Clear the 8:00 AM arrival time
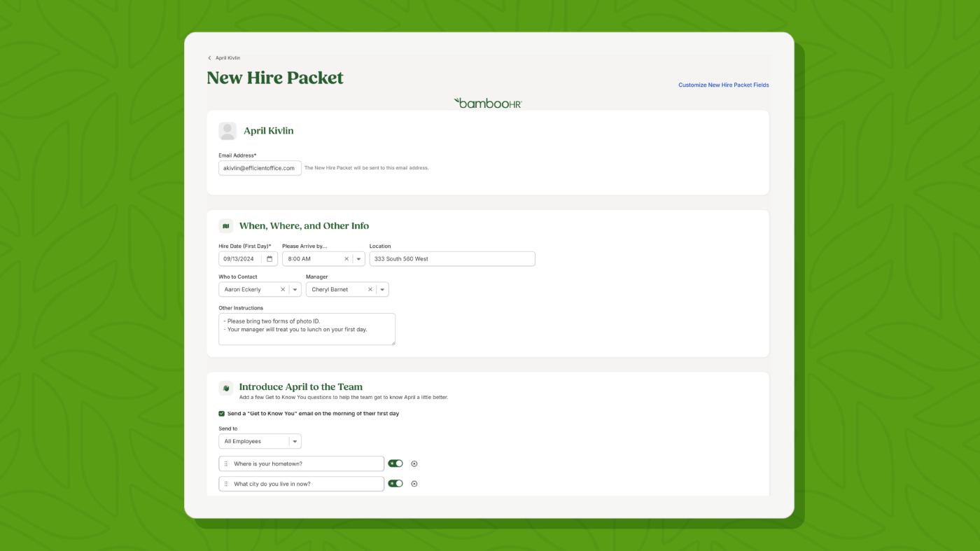 346,259
